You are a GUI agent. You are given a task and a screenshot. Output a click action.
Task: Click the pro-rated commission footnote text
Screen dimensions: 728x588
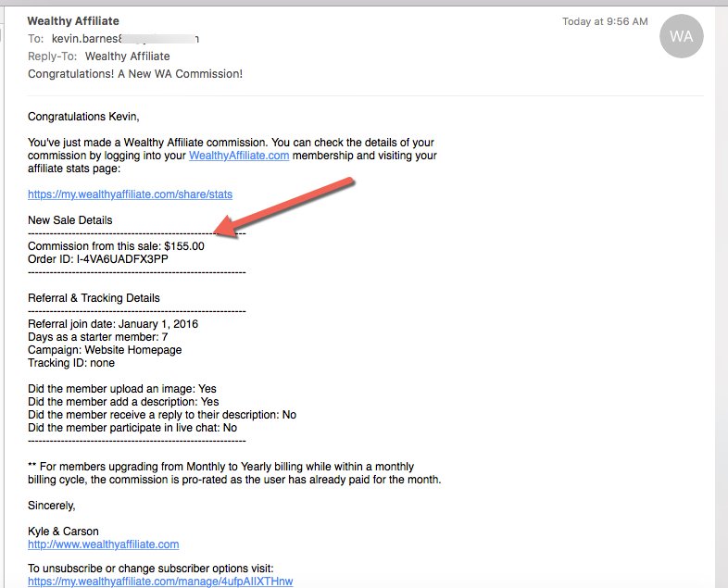[x=234, y=473]
